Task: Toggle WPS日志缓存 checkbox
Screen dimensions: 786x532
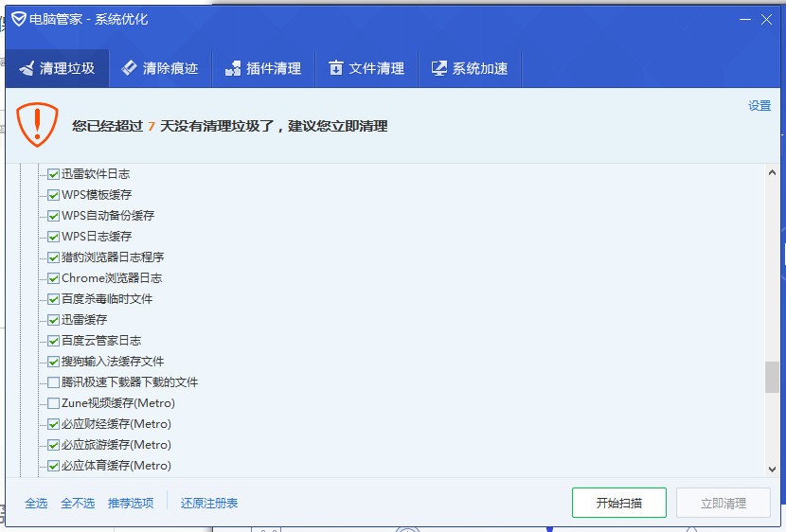Action: 53,237
